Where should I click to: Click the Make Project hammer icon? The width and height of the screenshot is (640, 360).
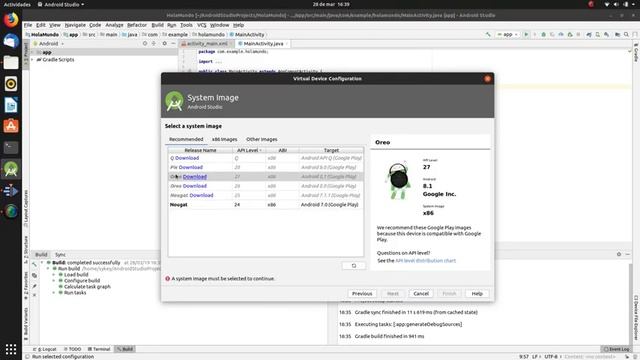[x=488, y=35]
